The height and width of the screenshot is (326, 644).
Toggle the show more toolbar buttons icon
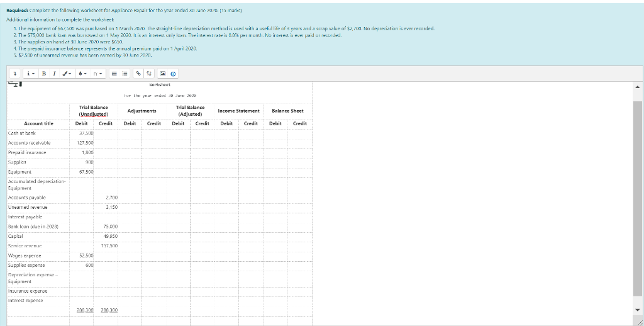(x=14, y=74)
